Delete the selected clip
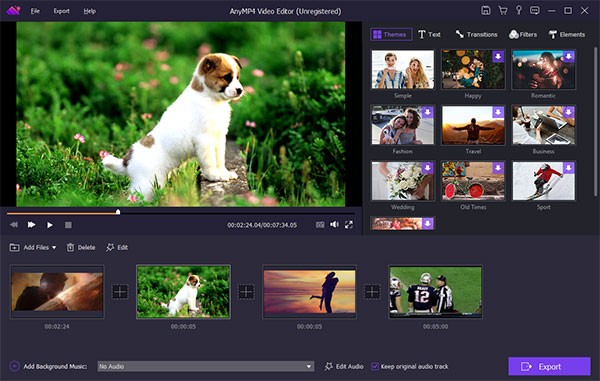The height and width of the screenshot is (381, 600). pos(81,247)
